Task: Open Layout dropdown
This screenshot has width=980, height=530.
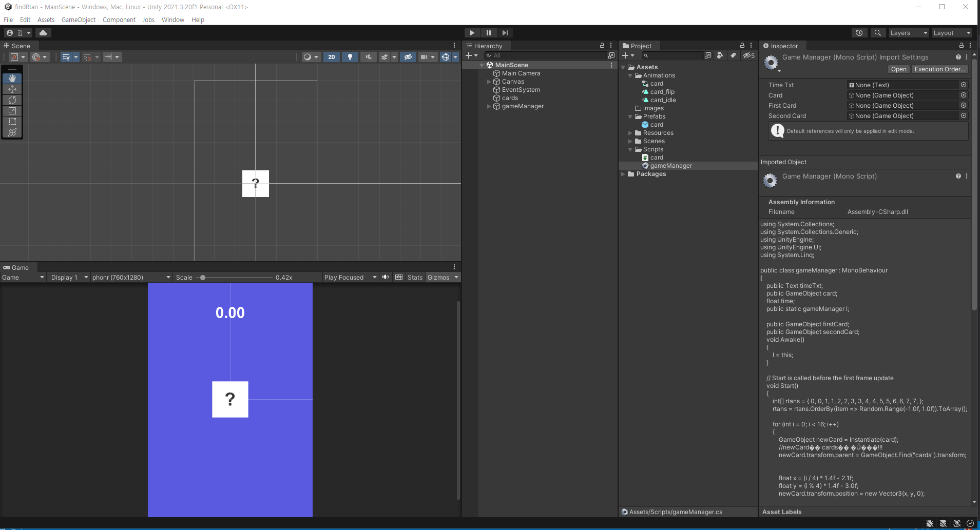Action: (x=952, y=33)
